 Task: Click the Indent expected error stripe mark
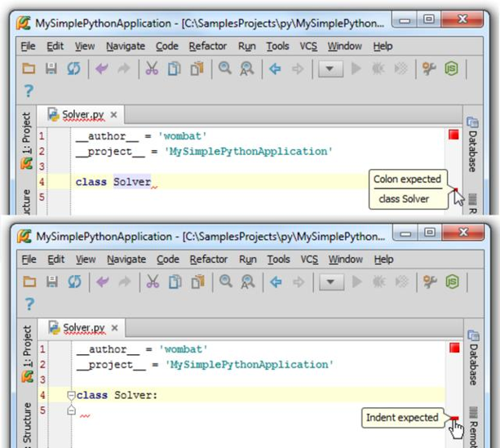454,418
